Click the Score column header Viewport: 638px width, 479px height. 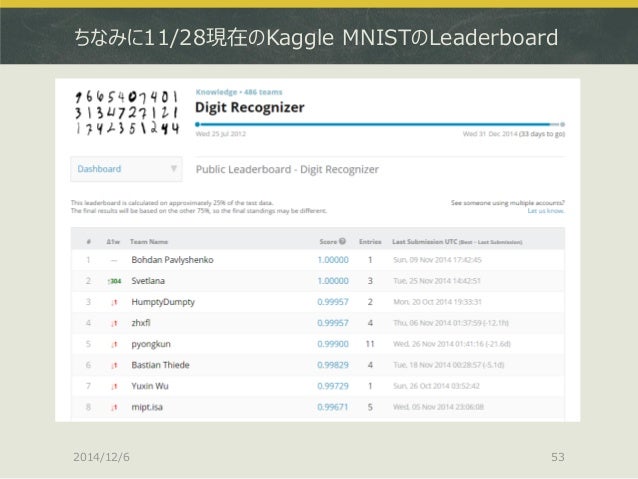coord(328,242)
